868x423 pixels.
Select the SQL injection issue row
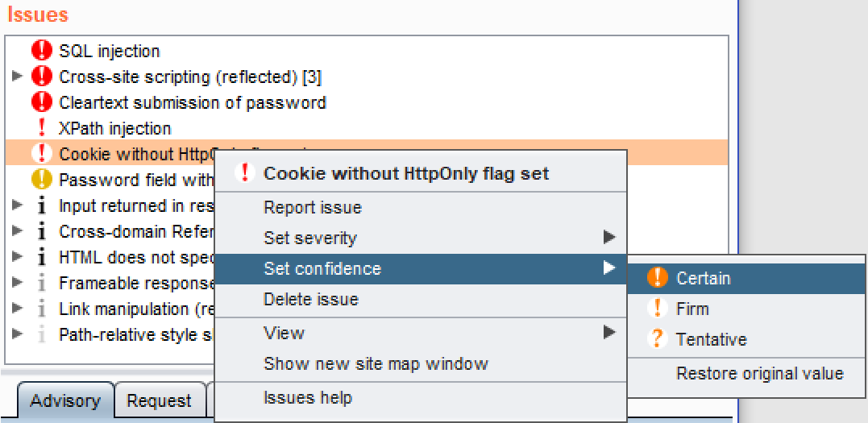[110, 52]
